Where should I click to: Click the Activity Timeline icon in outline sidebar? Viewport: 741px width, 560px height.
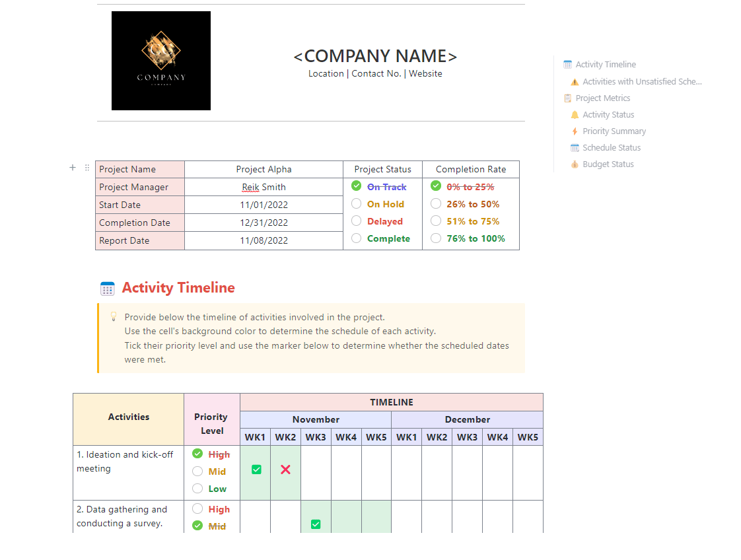tap(567, 64)
